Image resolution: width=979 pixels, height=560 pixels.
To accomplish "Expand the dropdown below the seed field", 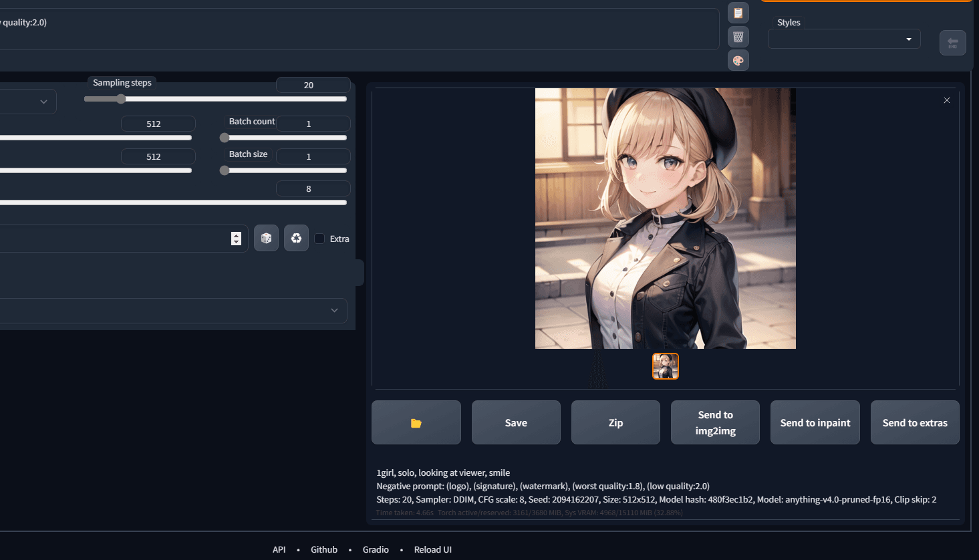I will coord(334,311).
